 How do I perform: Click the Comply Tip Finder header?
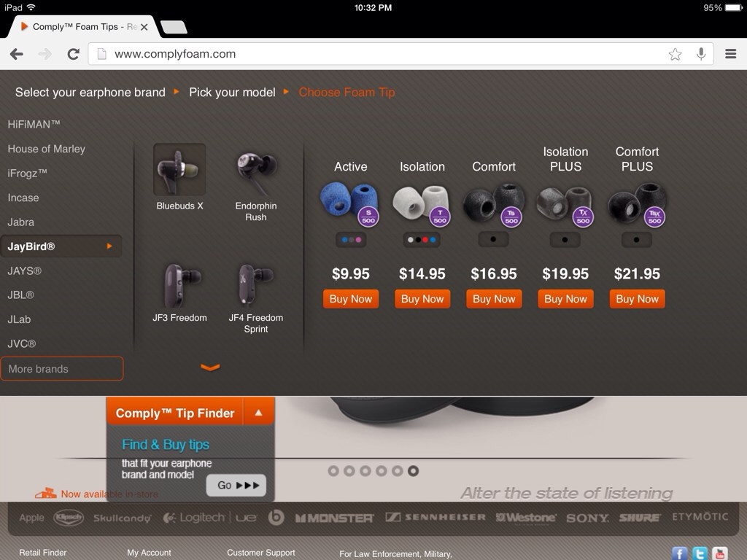(x=175, y=413)
